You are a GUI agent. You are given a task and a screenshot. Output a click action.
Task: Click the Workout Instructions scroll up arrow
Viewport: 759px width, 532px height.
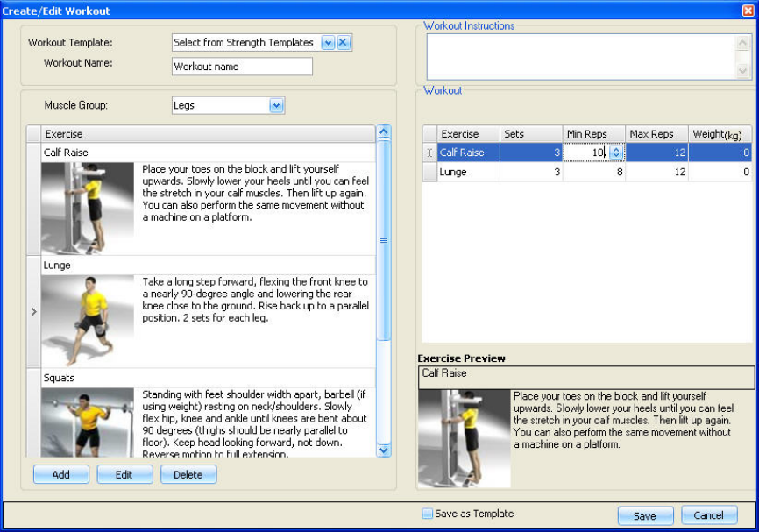(742, 43)
